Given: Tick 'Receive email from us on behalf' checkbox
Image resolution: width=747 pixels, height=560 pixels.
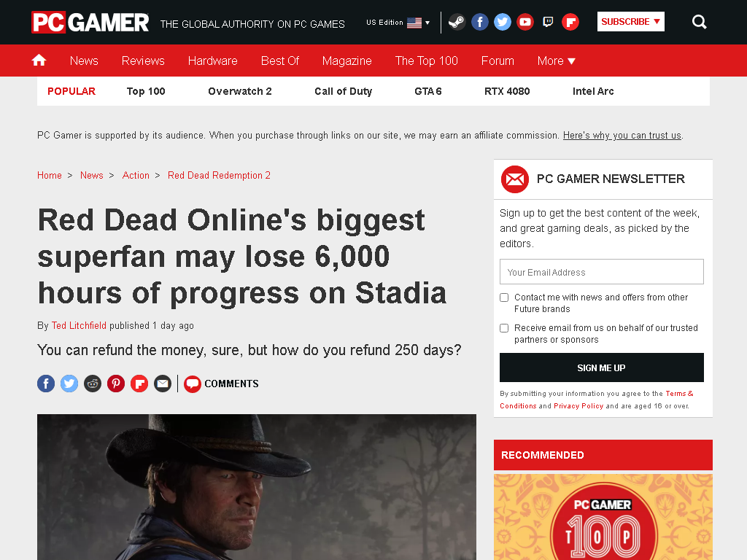Looking at the screenshot, I should point(504,328).
